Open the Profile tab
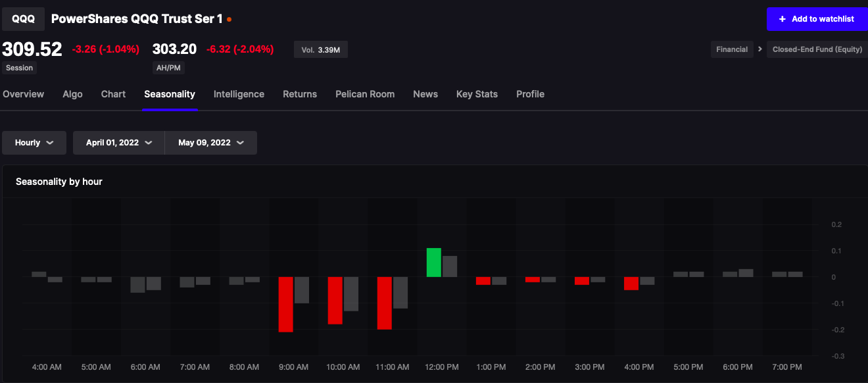 (530, 94)
